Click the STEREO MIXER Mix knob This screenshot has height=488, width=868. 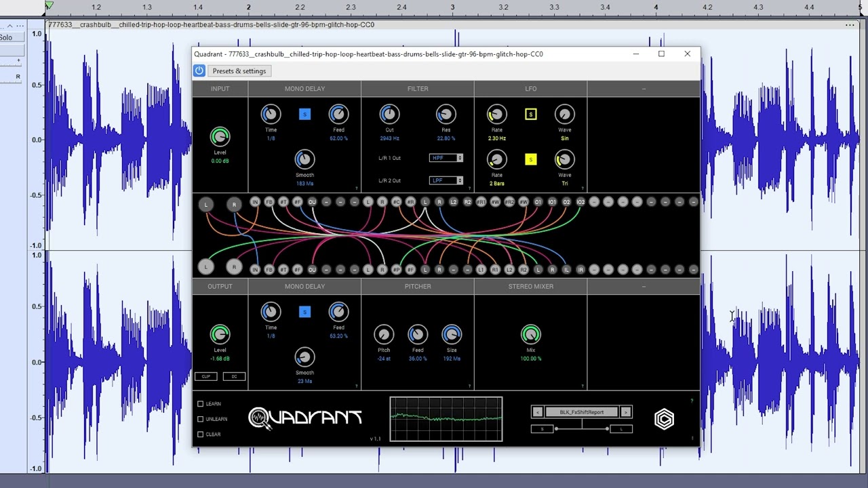[530, 334]
